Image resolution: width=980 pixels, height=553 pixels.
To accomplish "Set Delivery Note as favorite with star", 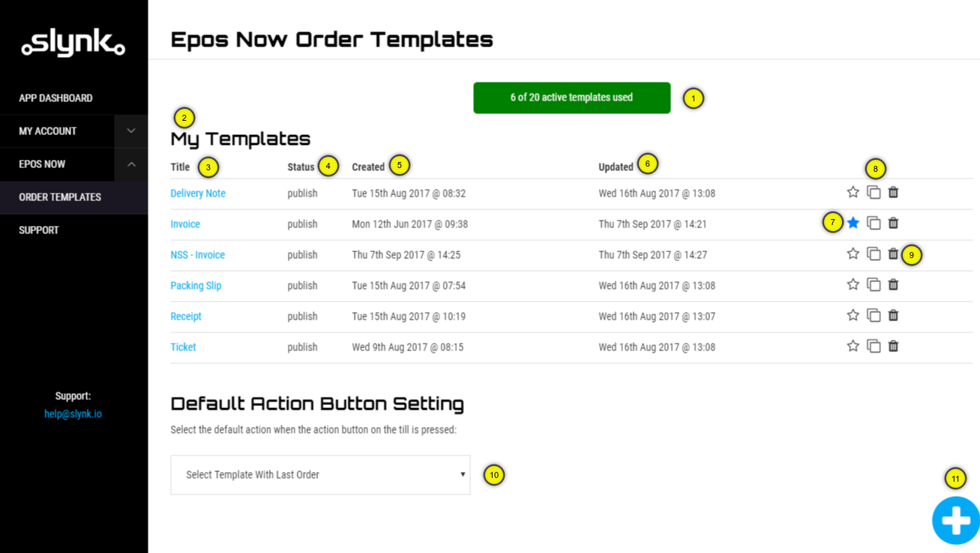I will [853, 193].
